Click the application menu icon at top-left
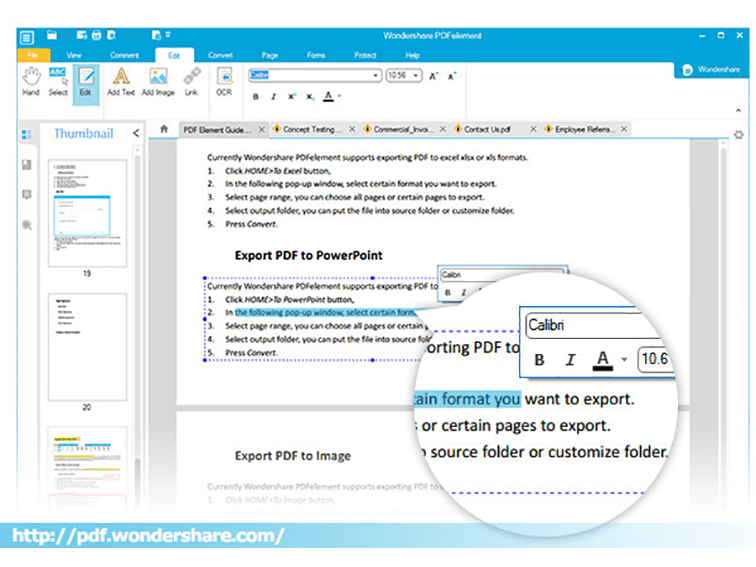 click(27, 37)
